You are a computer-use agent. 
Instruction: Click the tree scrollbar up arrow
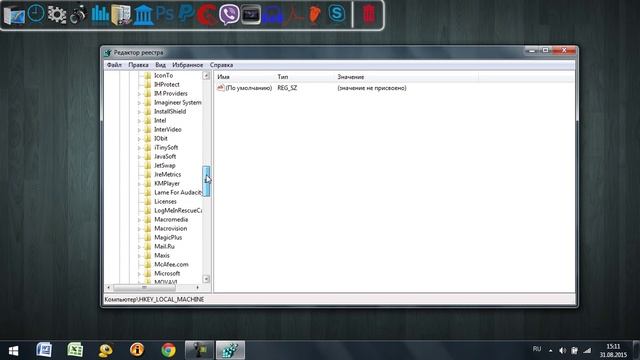(206, 76)
